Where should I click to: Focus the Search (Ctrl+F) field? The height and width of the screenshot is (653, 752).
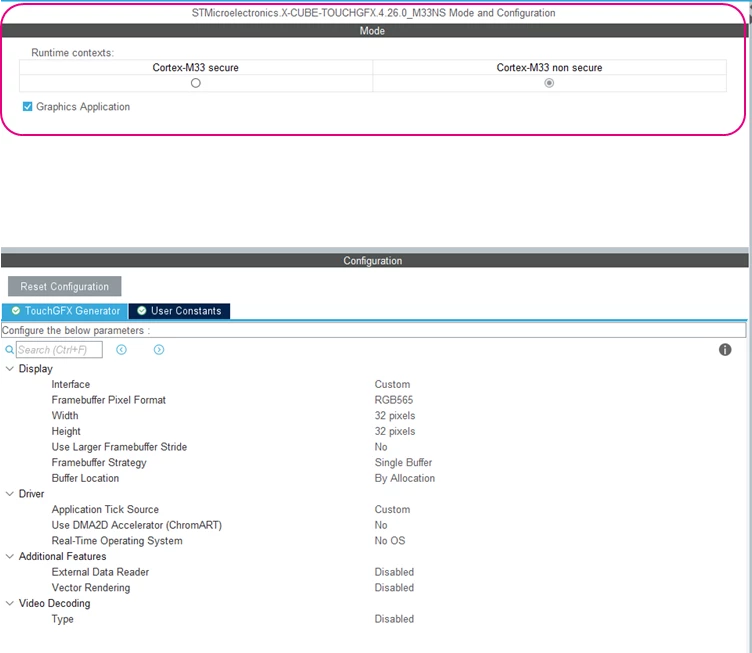[x=59, y=350]
